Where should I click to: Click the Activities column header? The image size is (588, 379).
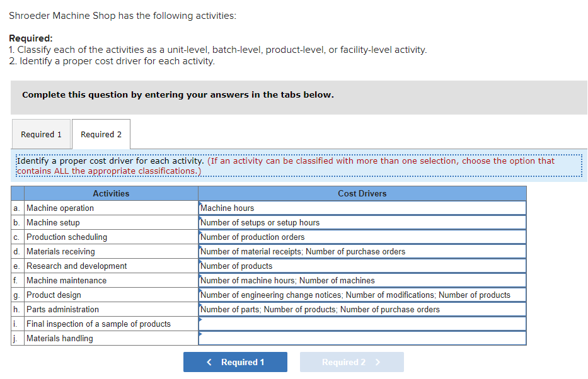point(111,193)
